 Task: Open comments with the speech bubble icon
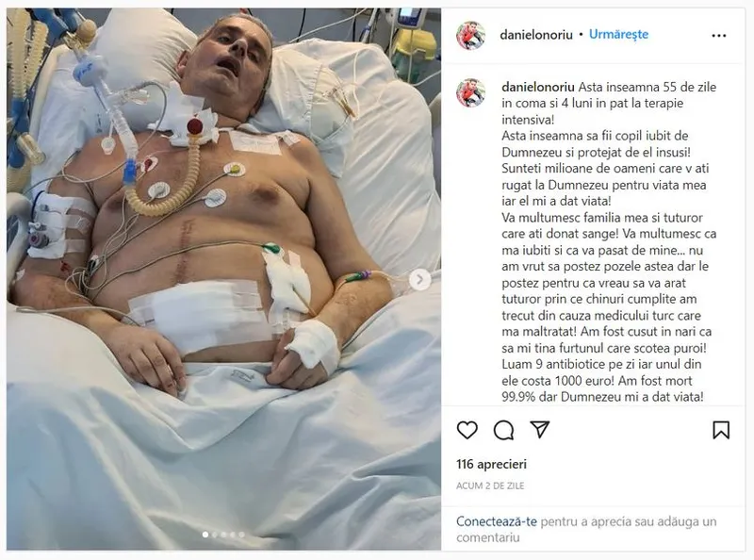(503, 430)
